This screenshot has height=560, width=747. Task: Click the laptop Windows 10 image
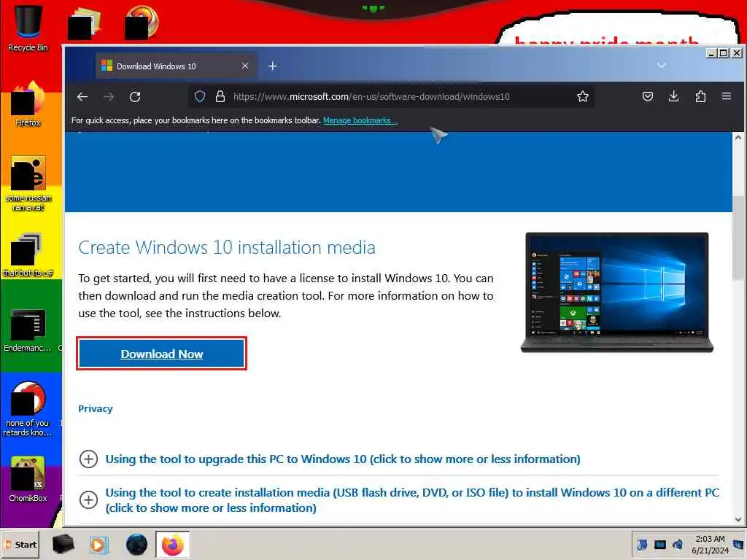(x=617, y=292)
